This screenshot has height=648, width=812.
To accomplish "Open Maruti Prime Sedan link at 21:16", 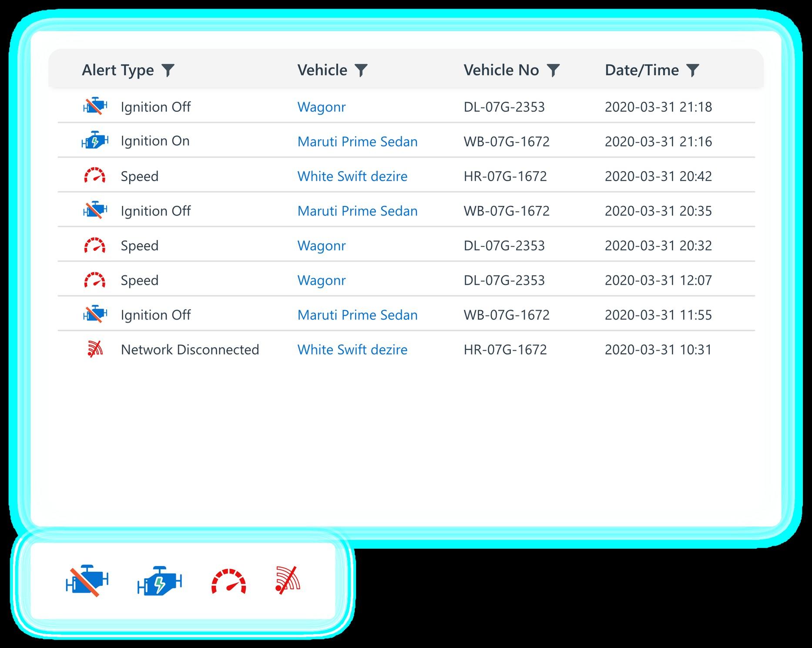I will point(358,142).
